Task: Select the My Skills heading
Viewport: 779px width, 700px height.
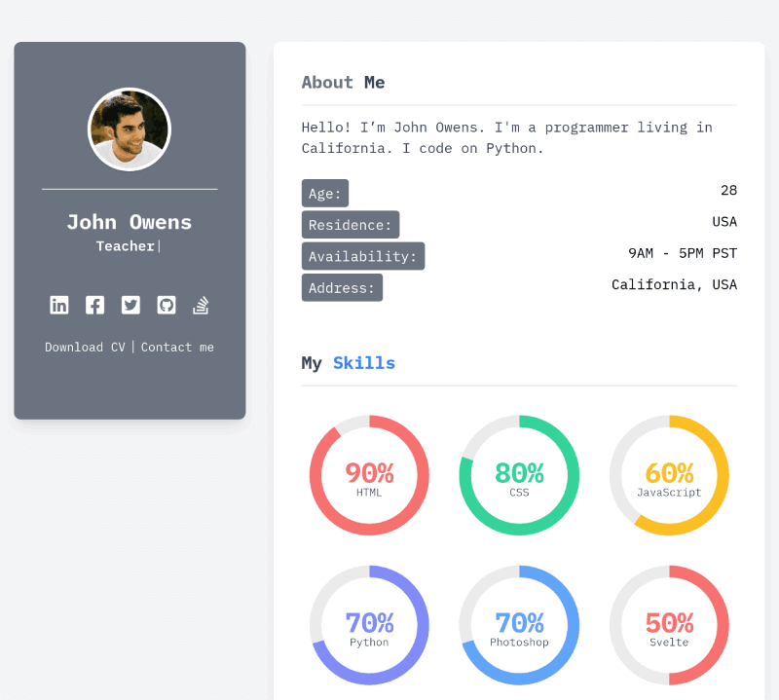Action: tap(348, 362)
